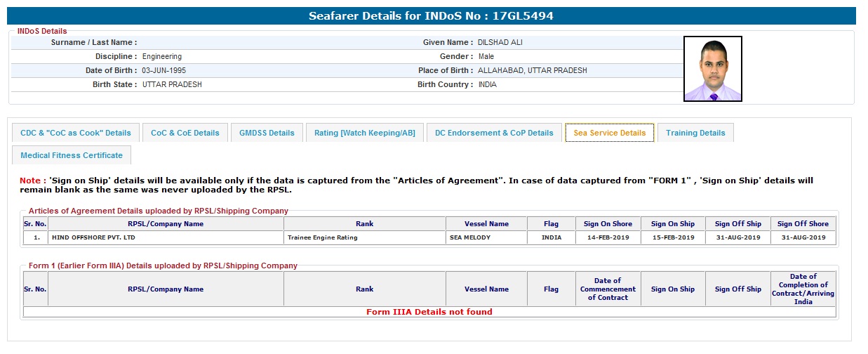
Task: Switch to the CoC & CoE Details tab
Action: point(185,133)
